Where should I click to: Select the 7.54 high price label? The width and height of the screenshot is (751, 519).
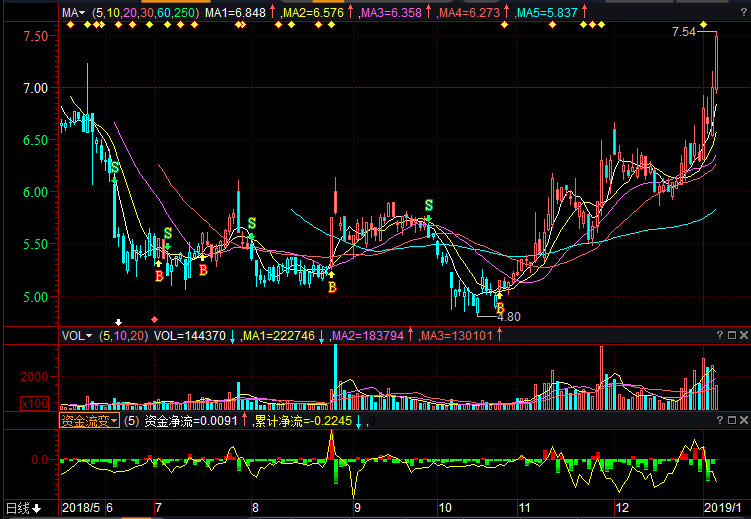[x=684, y=32]
